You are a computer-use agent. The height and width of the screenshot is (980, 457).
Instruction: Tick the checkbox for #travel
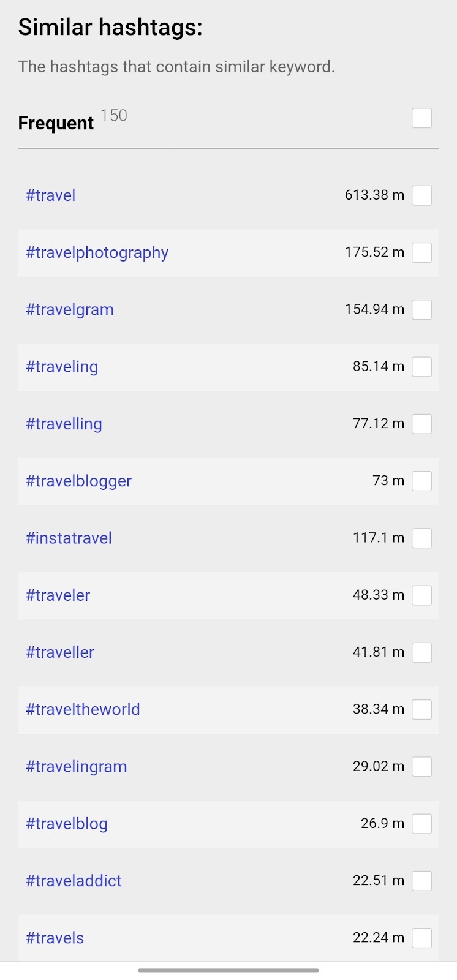(x=421, y=195)
